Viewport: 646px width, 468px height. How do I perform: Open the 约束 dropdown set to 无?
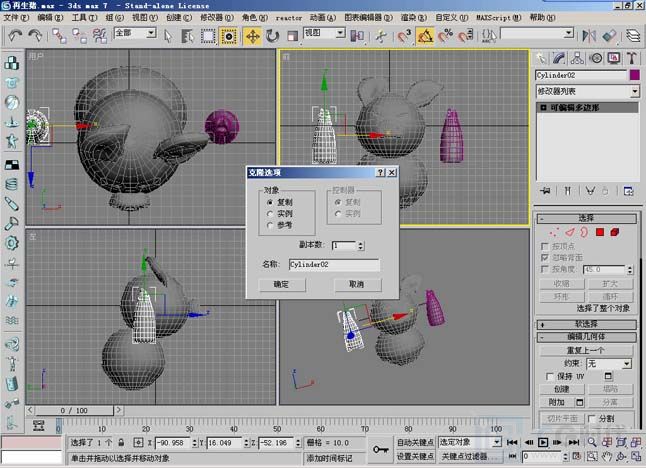pyautogui.click(x=609, y=364)
